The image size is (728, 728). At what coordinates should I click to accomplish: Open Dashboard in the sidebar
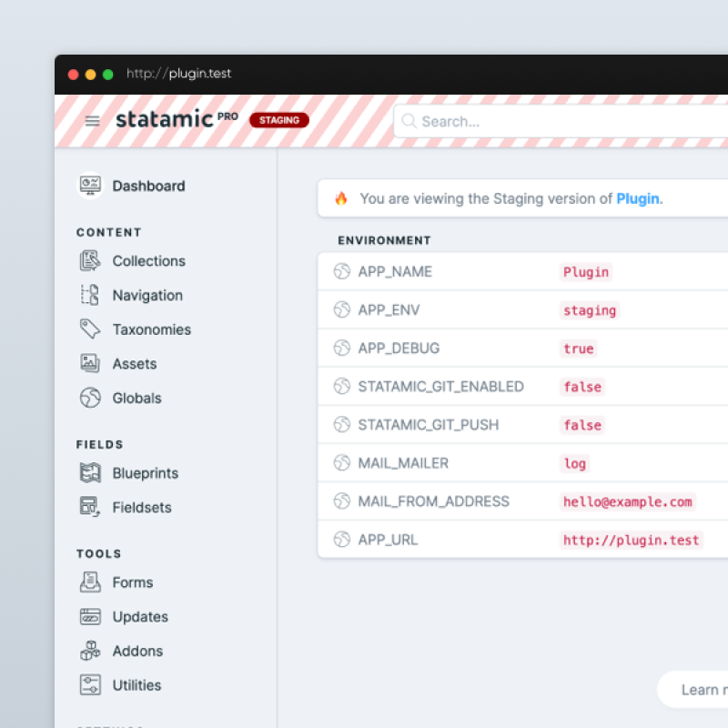point(148,186)
